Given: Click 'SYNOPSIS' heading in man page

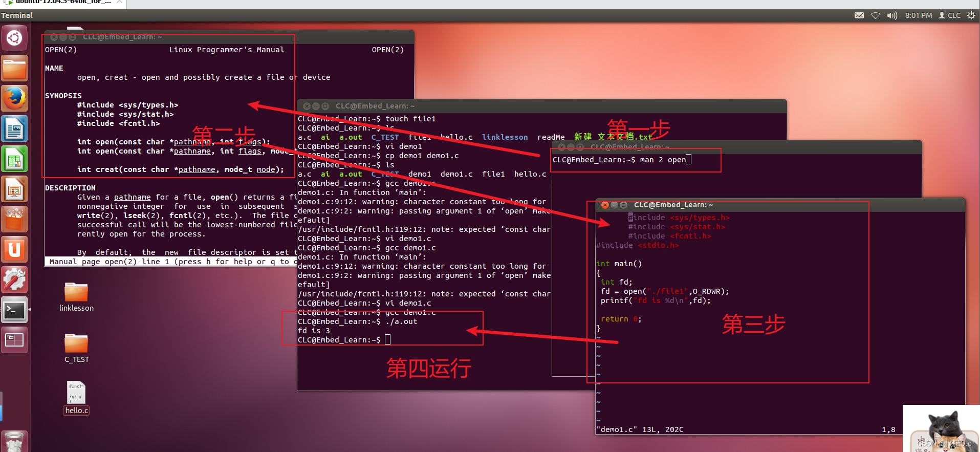Looking at the screenshot, I should [63, 96].
